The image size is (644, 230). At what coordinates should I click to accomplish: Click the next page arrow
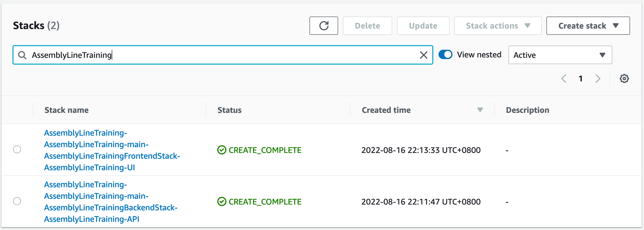click(598, 79)
